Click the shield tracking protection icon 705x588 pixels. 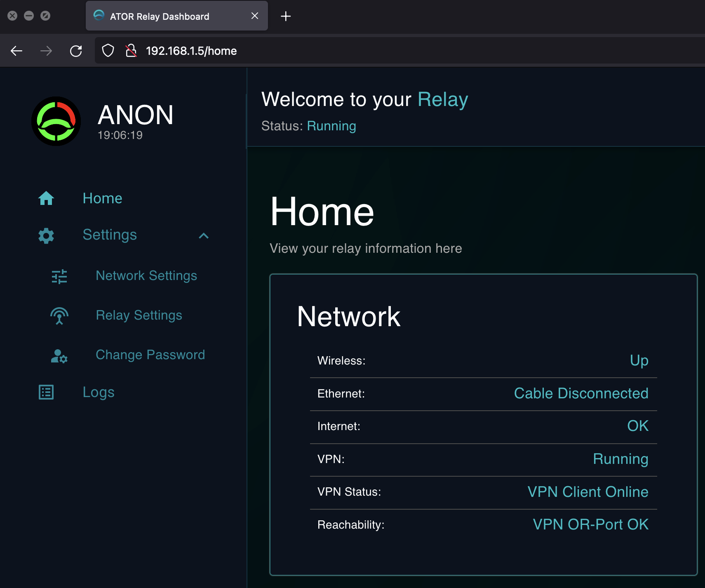click(108, 51)
